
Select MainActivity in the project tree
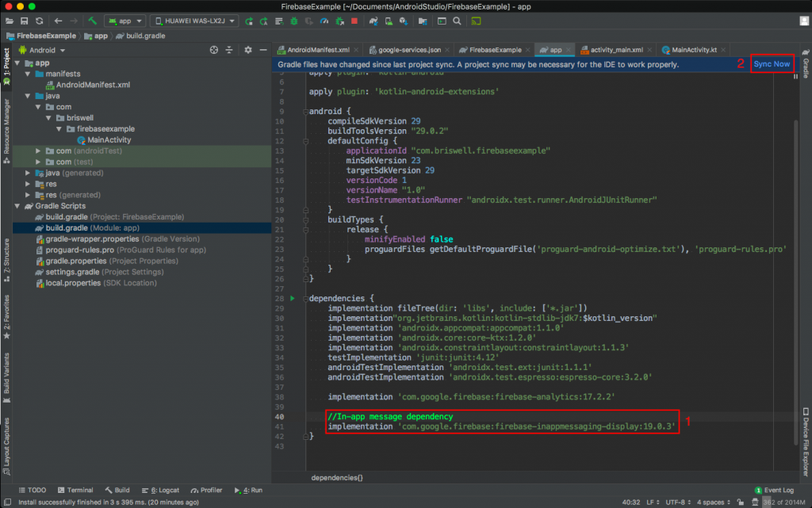(x=109, y=140)
